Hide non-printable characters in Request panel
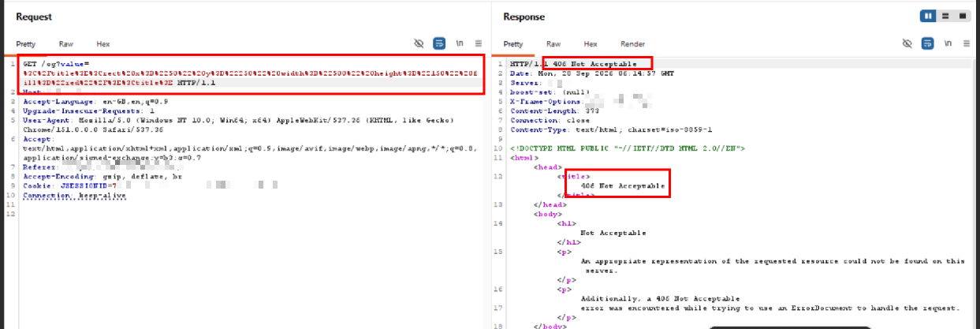 tap(420, 43)
